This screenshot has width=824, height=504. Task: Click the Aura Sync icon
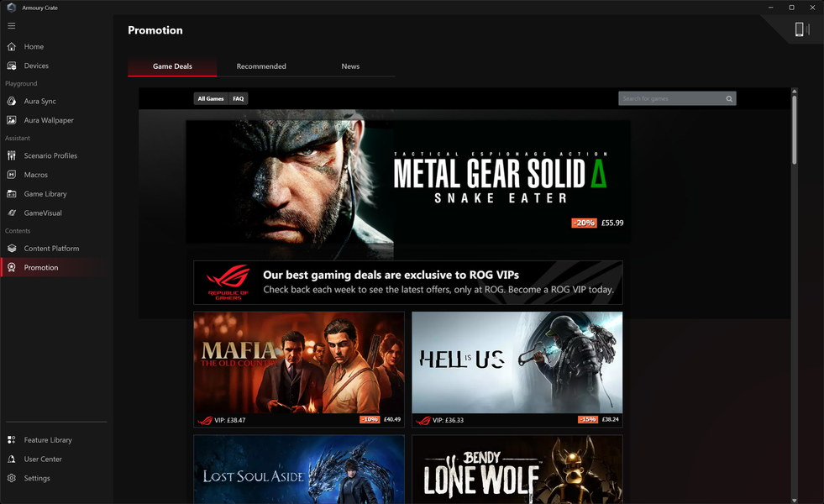[x=12, y=101]
